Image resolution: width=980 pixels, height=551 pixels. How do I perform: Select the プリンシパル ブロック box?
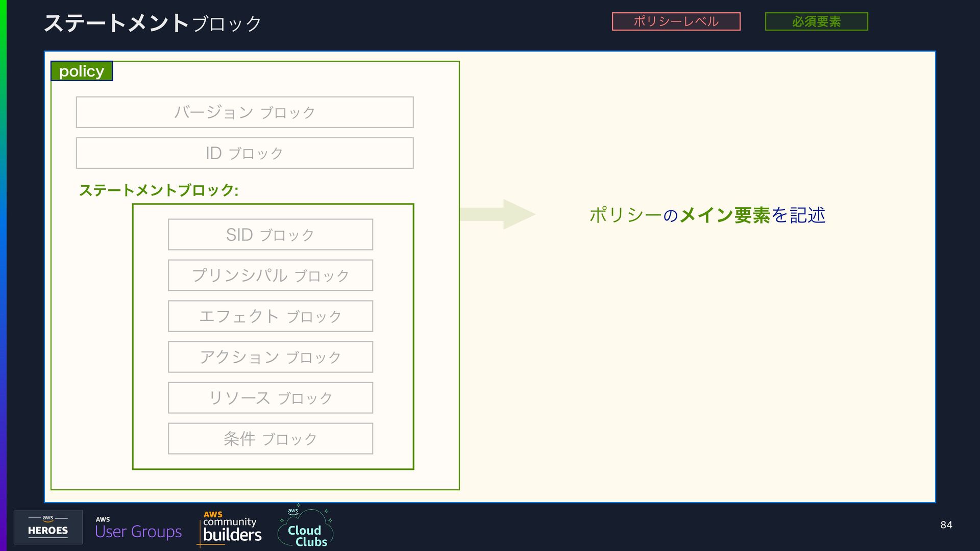point(271,275)
